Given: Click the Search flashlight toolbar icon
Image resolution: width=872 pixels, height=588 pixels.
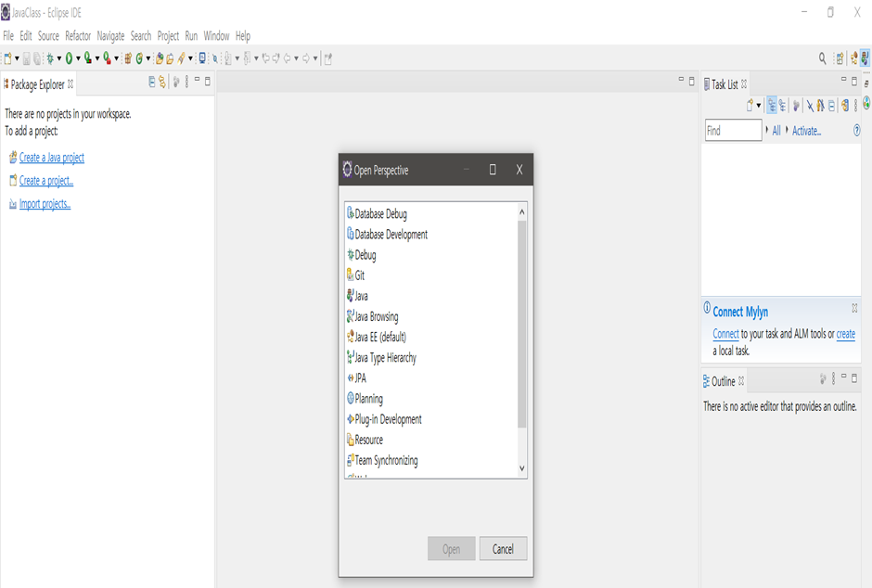Looking at the screenshot, I should click(x=181, y=58).
